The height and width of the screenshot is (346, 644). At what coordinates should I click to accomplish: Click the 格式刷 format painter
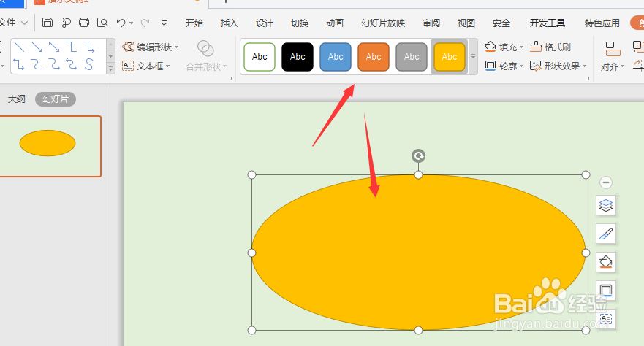550,47
